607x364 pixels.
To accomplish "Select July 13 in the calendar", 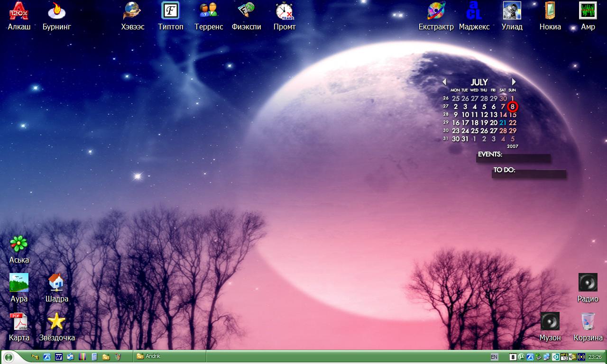I will point(494,115).
